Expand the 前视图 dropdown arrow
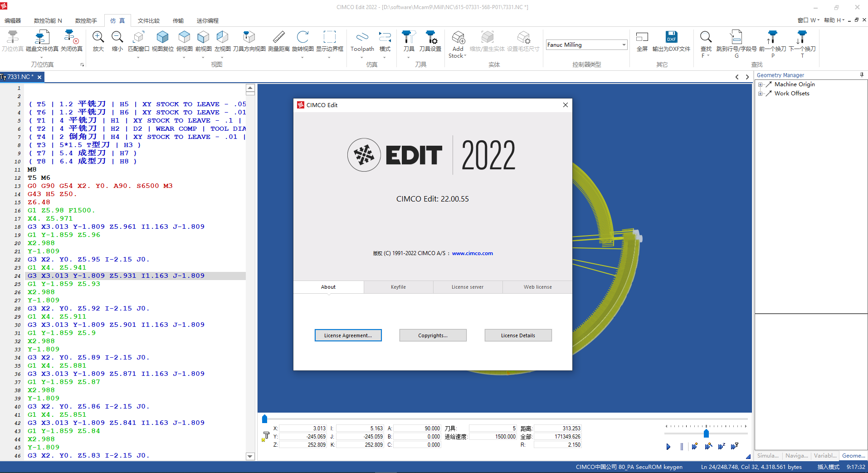Viewport: 868px width, 473px height. click(203, 58)
